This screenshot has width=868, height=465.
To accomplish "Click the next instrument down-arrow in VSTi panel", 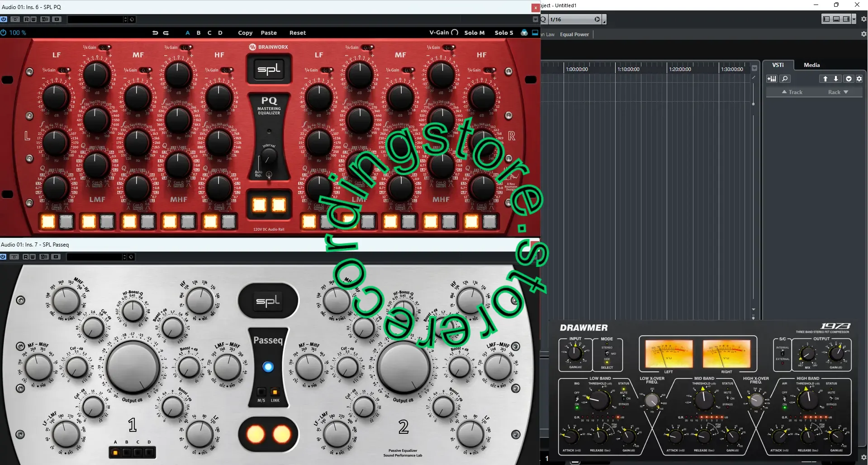I will tap(836, 79).
